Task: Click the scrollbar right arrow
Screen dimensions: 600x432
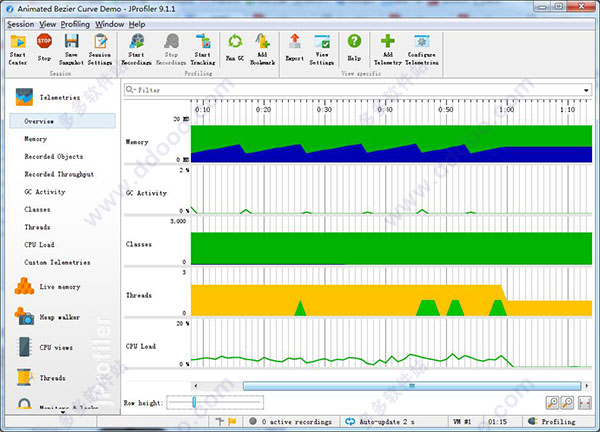Action: (x=587, y=386)
